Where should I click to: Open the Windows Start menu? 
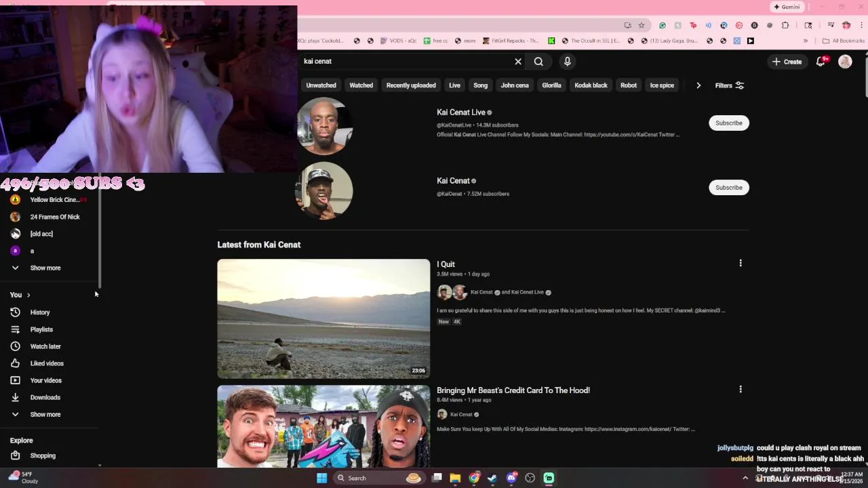[321, 478]
